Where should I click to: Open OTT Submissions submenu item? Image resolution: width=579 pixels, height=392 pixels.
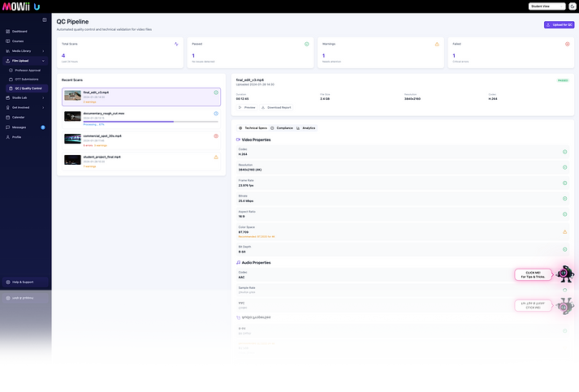pyautogui.click(x=28, y=80)
